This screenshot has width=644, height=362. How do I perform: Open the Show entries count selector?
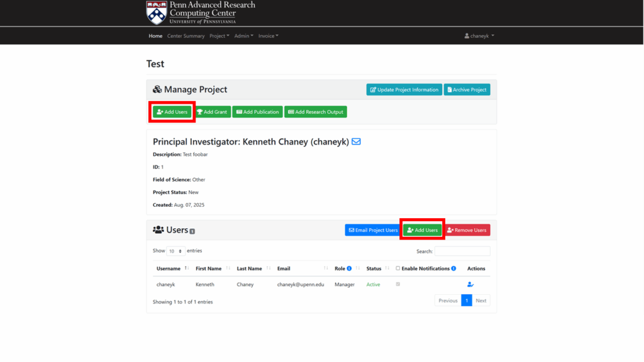175,251
